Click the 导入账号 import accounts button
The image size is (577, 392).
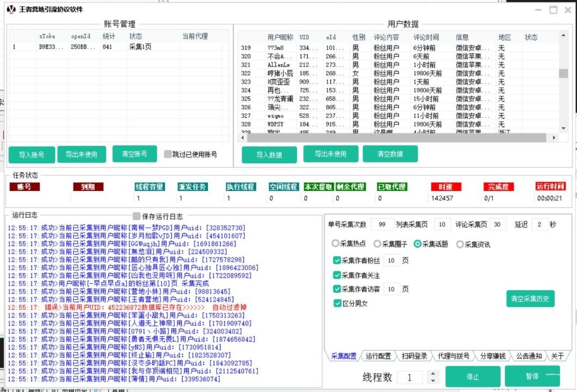pyautogui.click(x=31, y=153)
